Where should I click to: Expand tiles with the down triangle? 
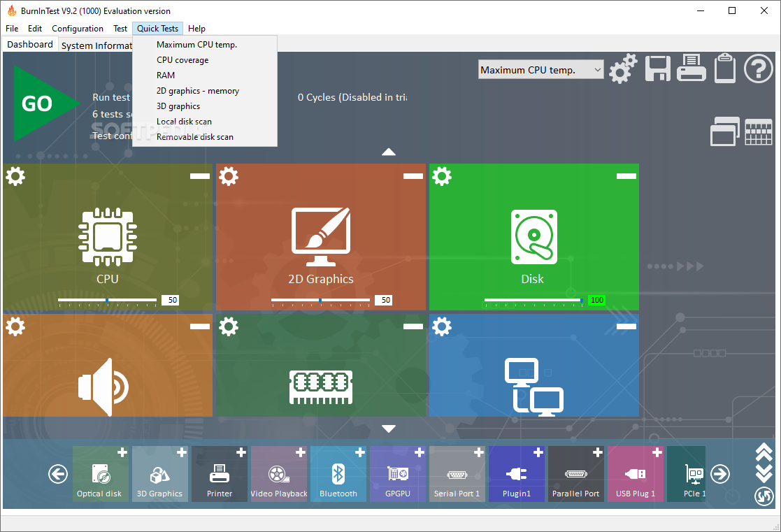coord(389,429)
